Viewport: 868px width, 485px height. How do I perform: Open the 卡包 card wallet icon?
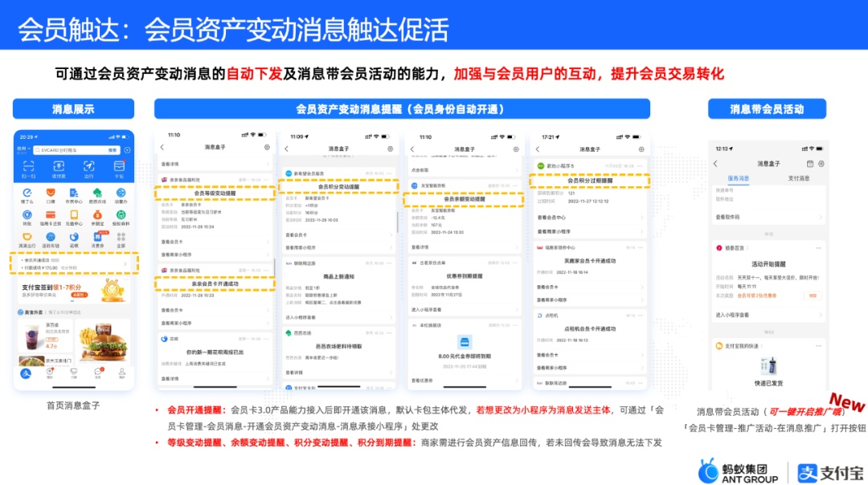coord(119,168)
